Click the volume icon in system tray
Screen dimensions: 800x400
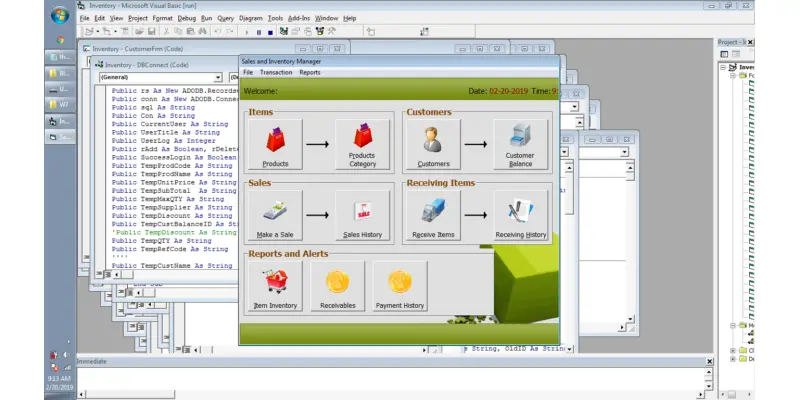pyautogui.click(x=67, y=355)
